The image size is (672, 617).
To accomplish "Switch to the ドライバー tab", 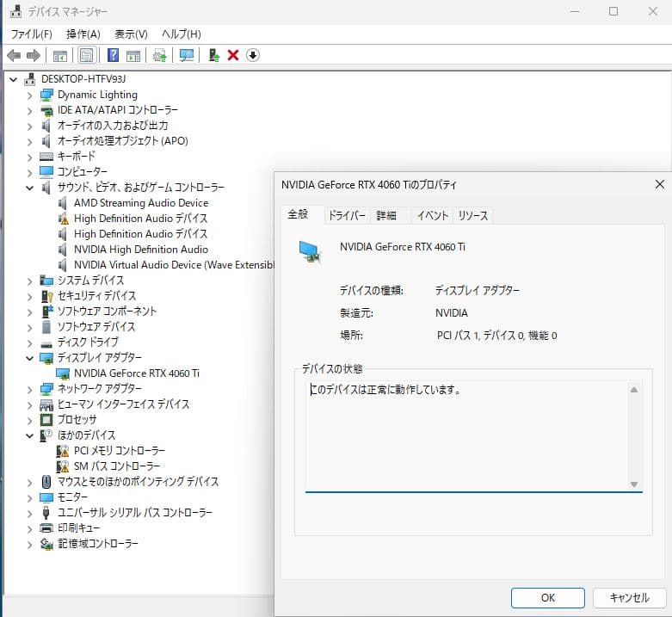I will 347,215.
